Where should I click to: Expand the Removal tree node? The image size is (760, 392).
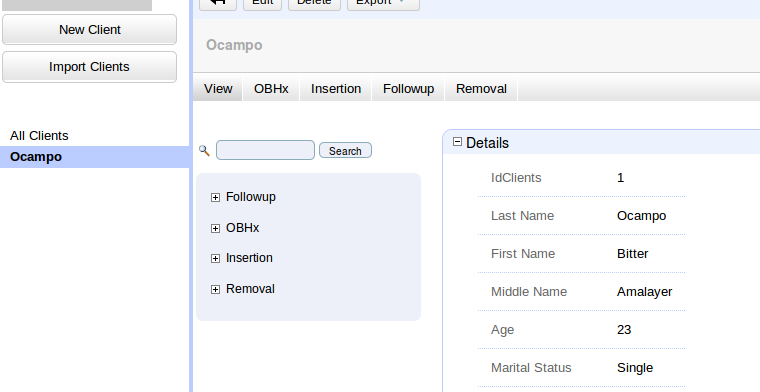pos(215,289)
